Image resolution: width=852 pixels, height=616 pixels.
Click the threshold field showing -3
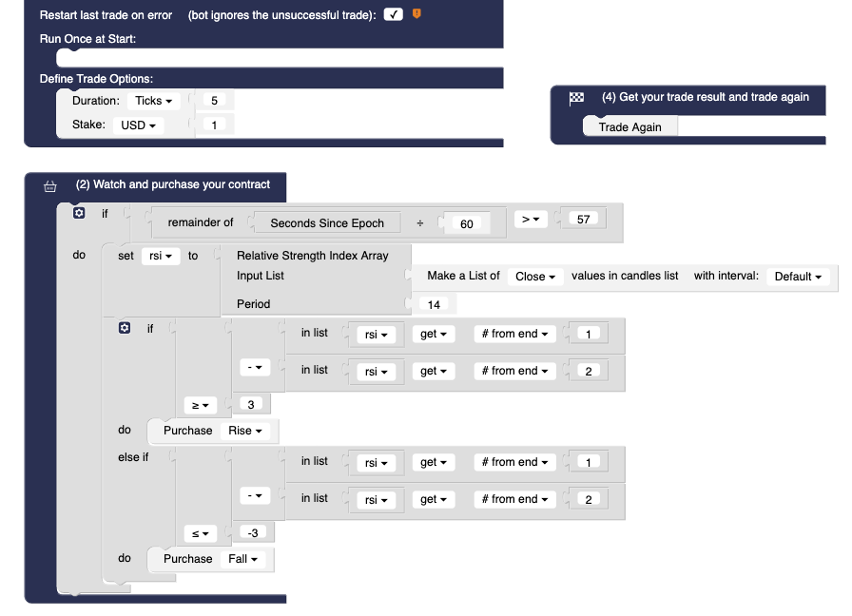253,532
